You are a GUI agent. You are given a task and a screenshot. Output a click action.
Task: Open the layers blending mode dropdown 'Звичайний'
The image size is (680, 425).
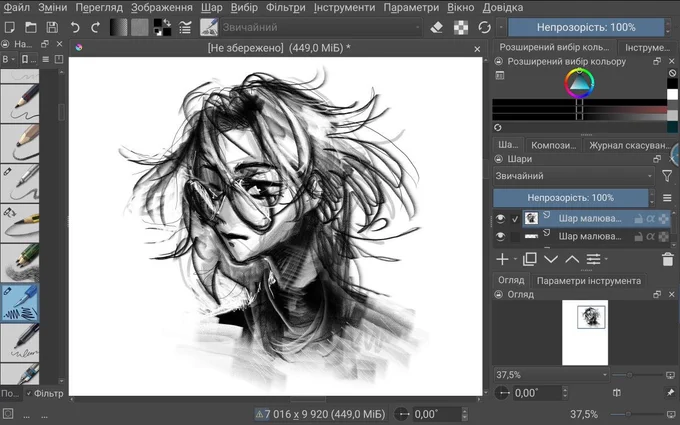(574, 176)
